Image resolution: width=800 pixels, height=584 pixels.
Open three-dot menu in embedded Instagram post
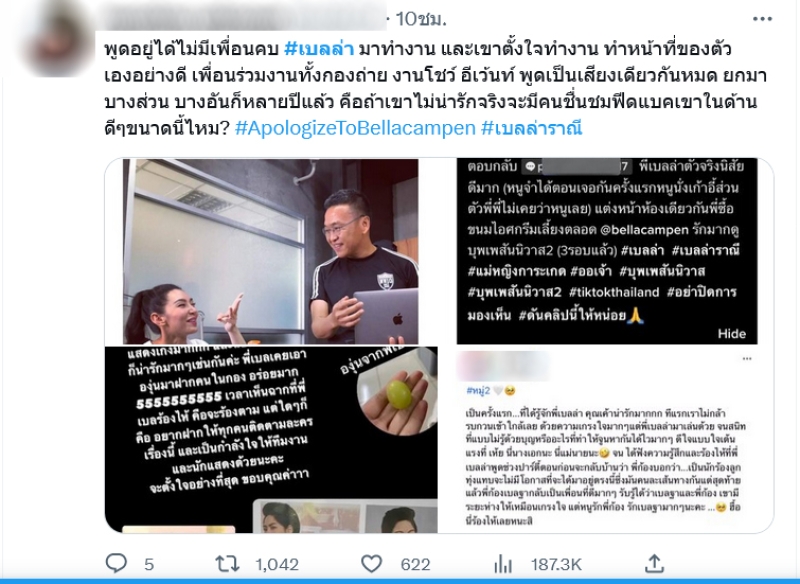point(747,359)
